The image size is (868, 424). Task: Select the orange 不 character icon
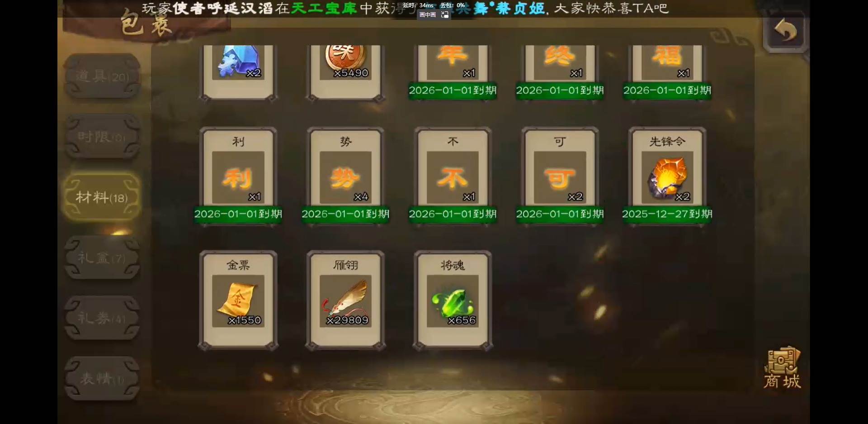[x=453, y=177]
